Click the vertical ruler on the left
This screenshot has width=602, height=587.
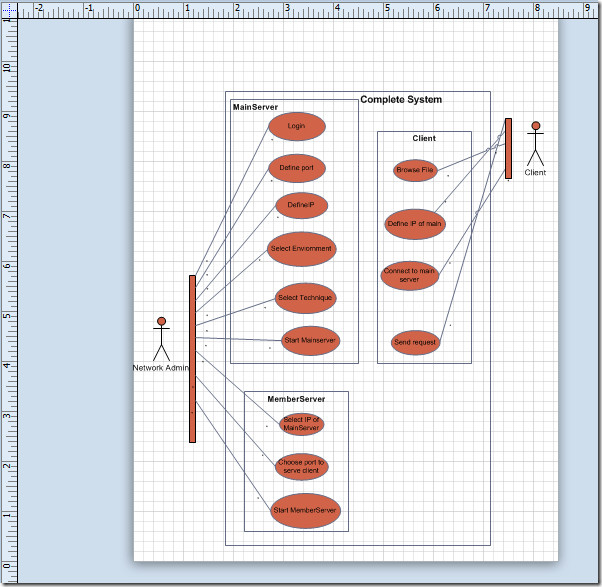point(8,300)
